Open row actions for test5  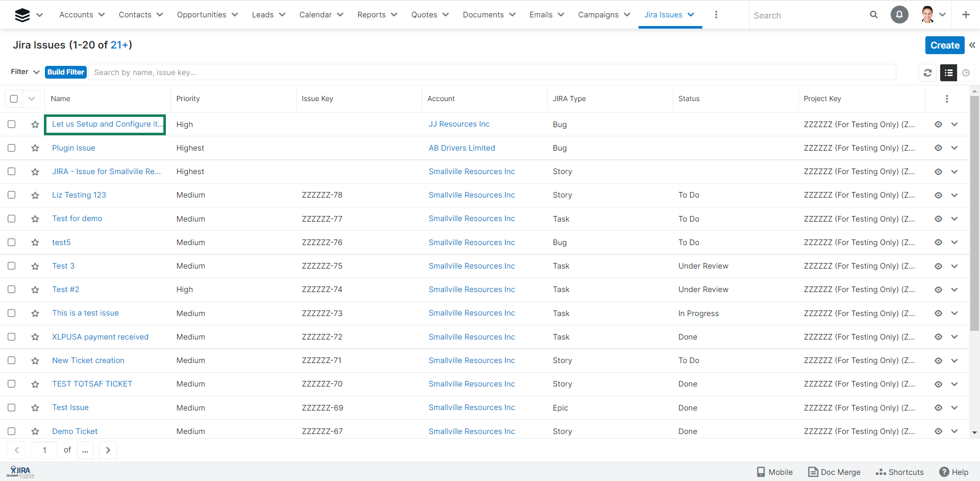954,243
